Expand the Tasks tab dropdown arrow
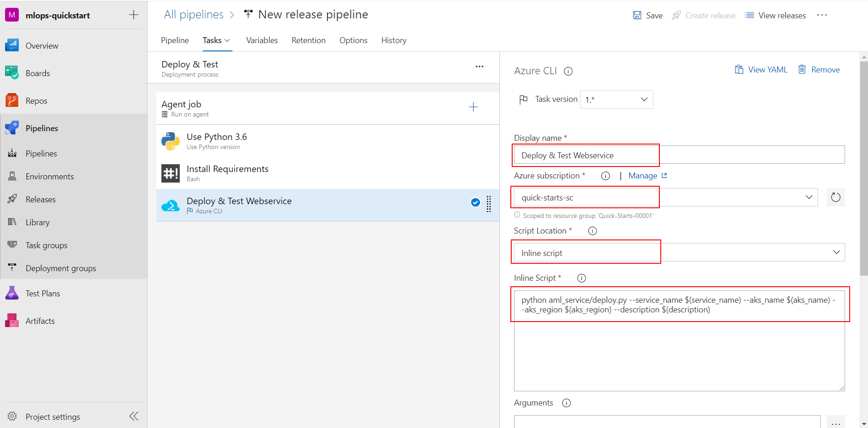Image resolution: width=868 pixels, height=428 pixels. (227, 40)
